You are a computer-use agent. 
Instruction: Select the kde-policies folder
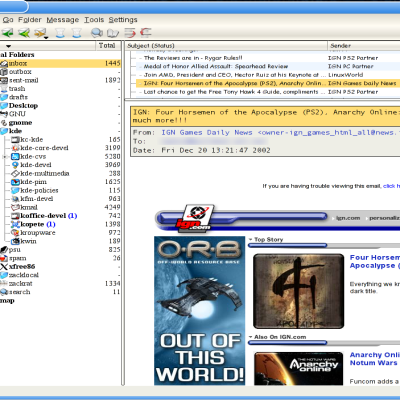39,190
